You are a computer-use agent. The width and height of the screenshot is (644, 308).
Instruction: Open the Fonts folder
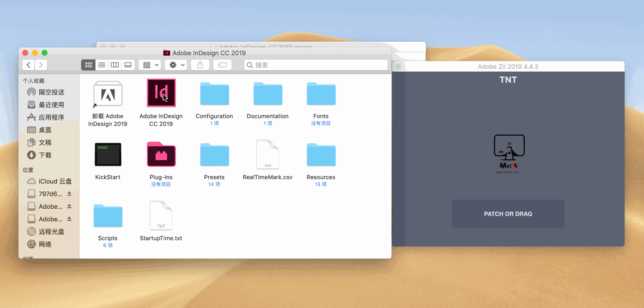coord(321,93)
